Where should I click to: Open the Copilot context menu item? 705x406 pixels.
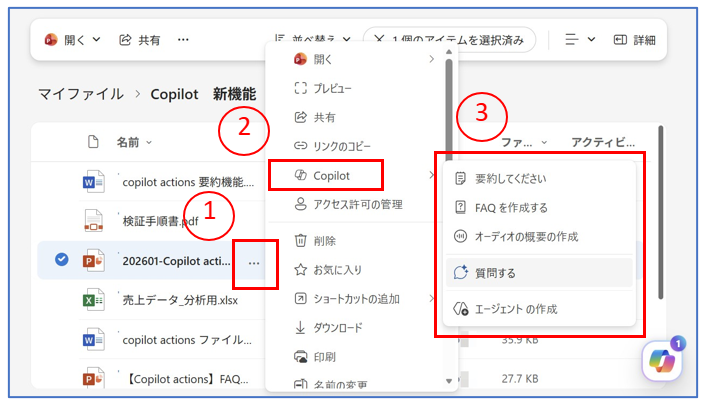pyautogui.click(x=325, y=175)
